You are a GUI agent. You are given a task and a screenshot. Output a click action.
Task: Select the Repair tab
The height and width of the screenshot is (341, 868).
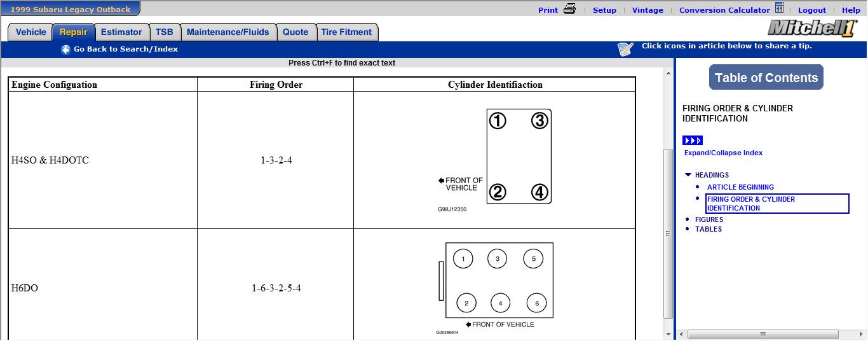click(x=74, y=32)
